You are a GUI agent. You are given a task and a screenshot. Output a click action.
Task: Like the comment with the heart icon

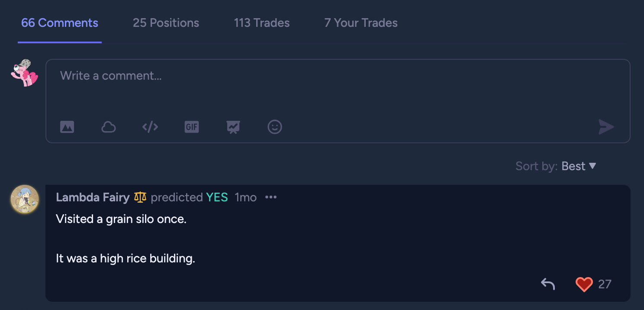pos(584,284)
